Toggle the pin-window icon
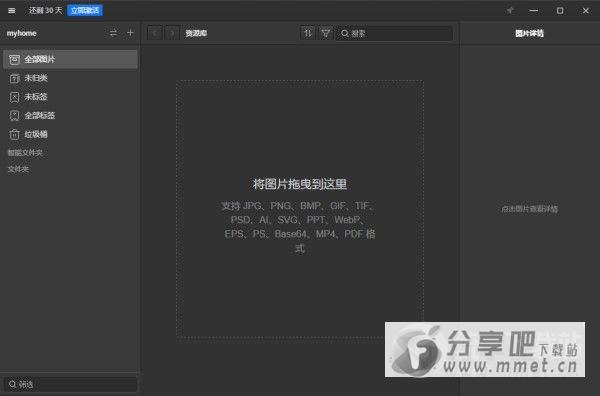The width and height of the screenshot is (600, 396). click(x=510, y=10)
